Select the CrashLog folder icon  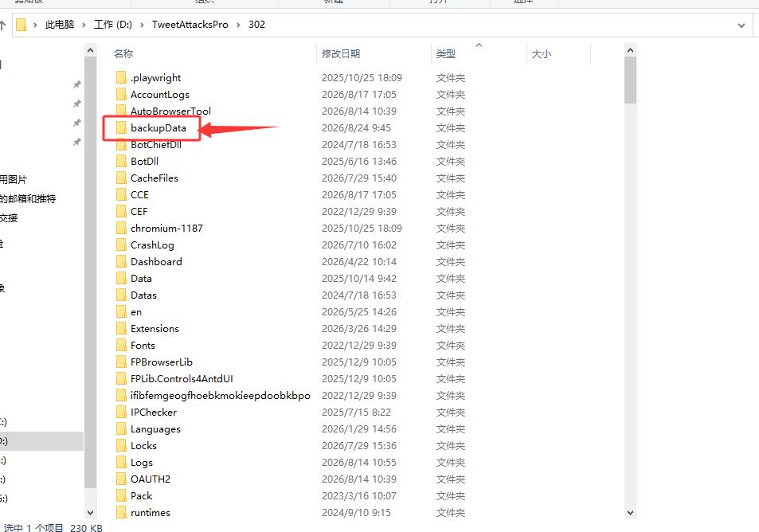tap(121, 245)
